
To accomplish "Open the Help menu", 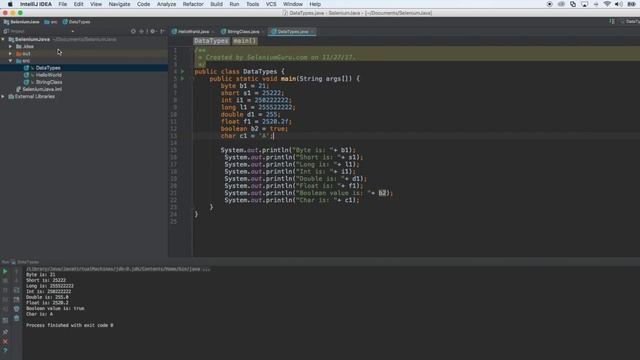I will (315, 4).
